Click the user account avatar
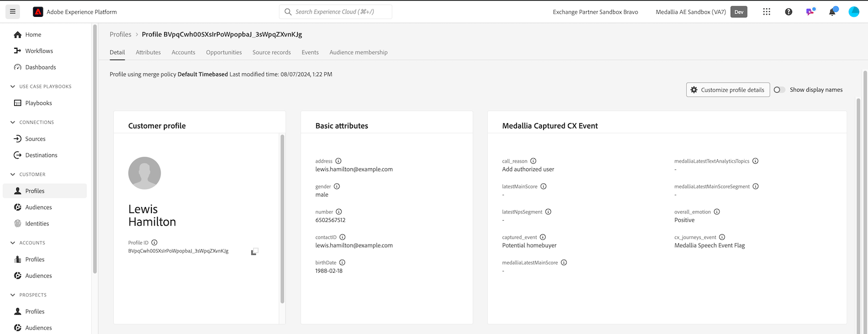The width and height of the screenshot is (868, 334). pyautogui.click(x=854, y=11)
